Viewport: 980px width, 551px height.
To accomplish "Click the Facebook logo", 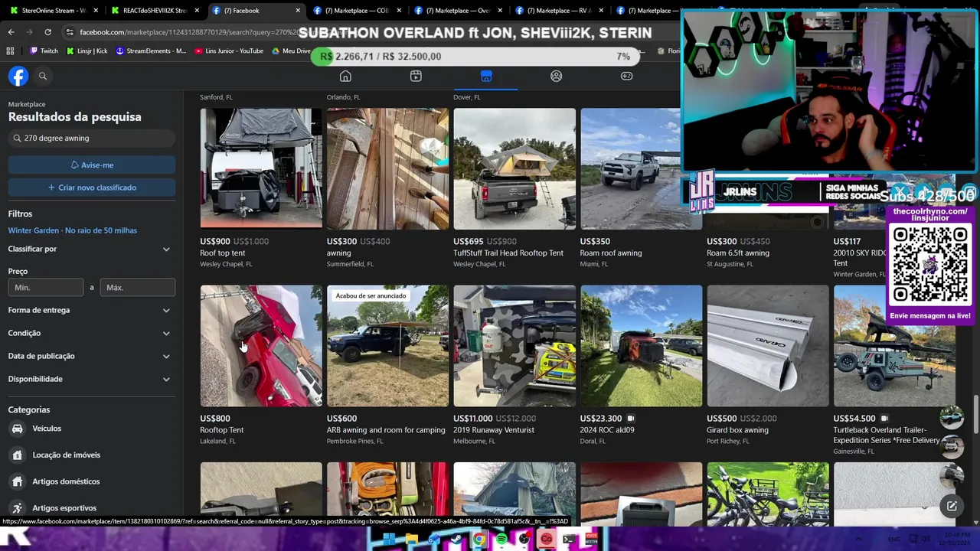I will (18, 76).
